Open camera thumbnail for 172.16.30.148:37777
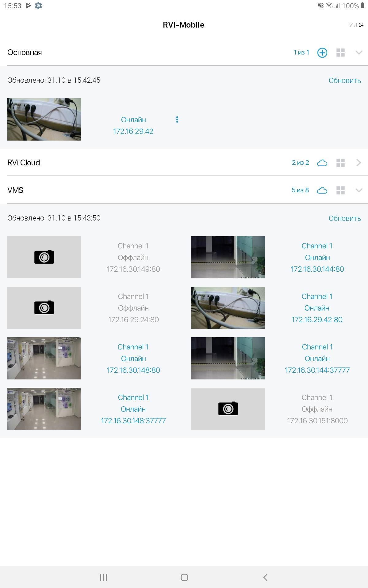The image size is (368, 588). click(44, 409)
